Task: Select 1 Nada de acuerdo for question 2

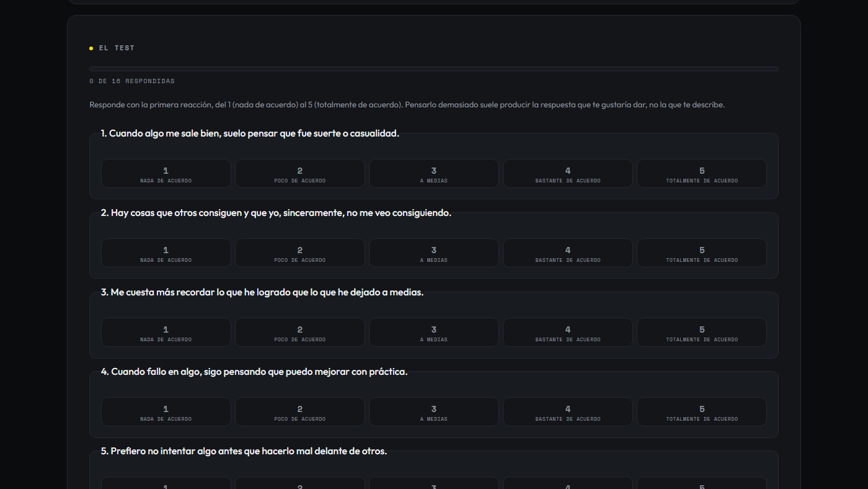Action: [x=166, y=253]
